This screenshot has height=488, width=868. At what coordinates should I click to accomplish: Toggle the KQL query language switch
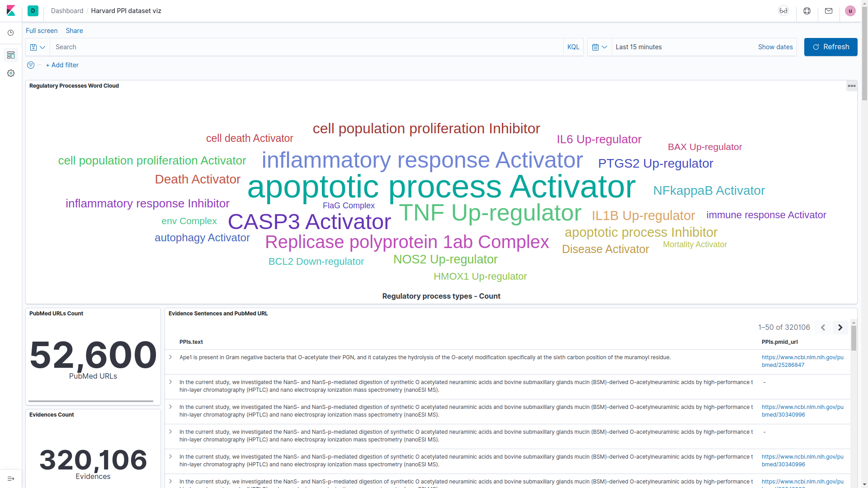coord(573,47)
